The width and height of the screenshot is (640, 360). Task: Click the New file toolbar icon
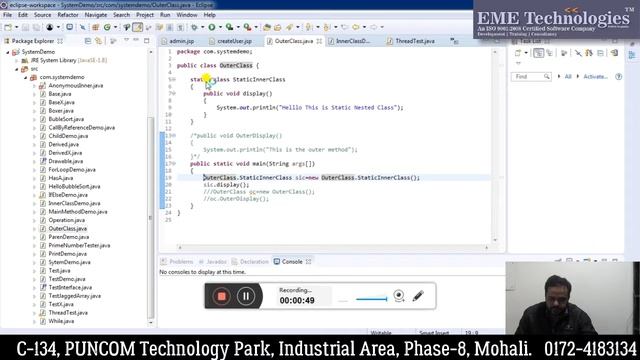coord(8,27)
